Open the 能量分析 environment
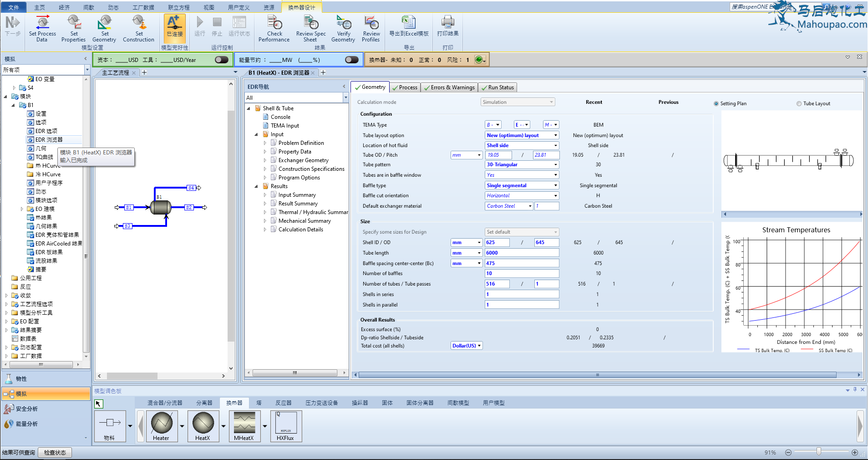The width and height of the screenshot is (868, 460). point(46,424)
